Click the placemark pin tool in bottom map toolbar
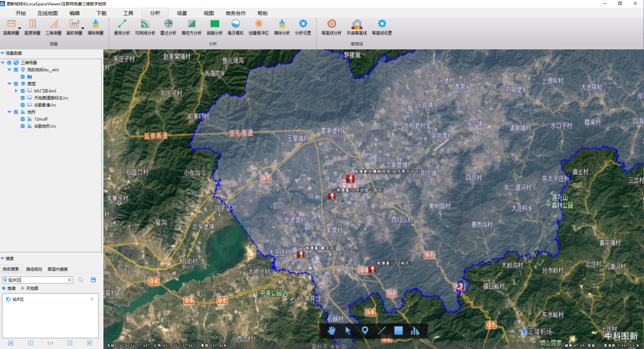 click(365, 331)
